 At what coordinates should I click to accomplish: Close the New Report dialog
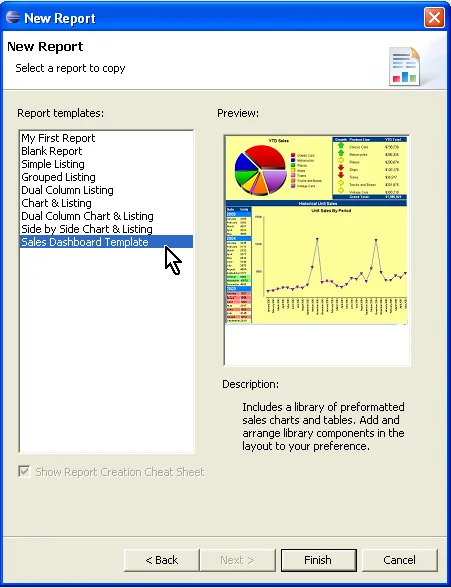point(434,18)
